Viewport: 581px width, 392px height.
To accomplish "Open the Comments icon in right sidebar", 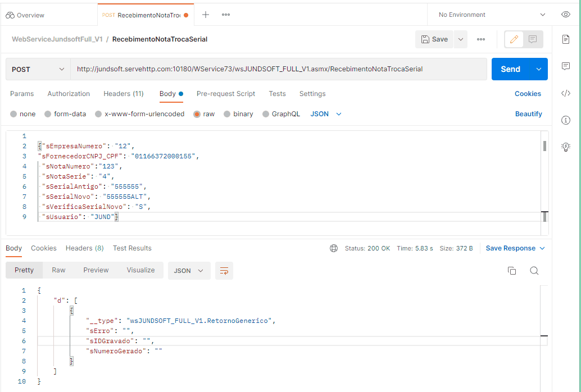I will [566, 66].
